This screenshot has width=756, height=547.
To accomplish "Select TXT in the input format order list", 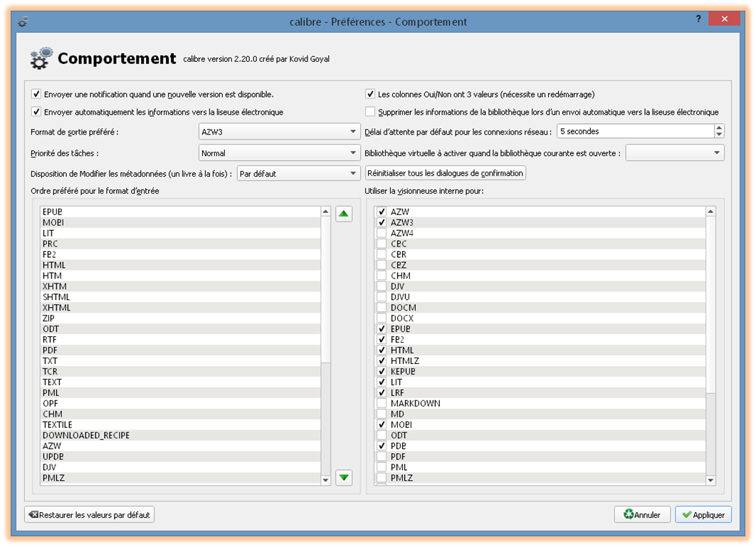I will pyautogui.click(x=181, y=361).
